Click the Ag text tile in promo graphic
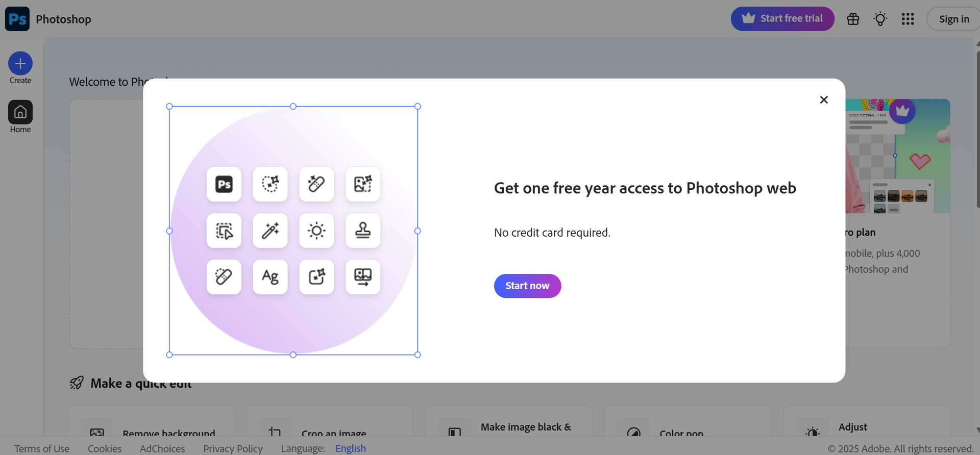 click(x=270, y=277)
